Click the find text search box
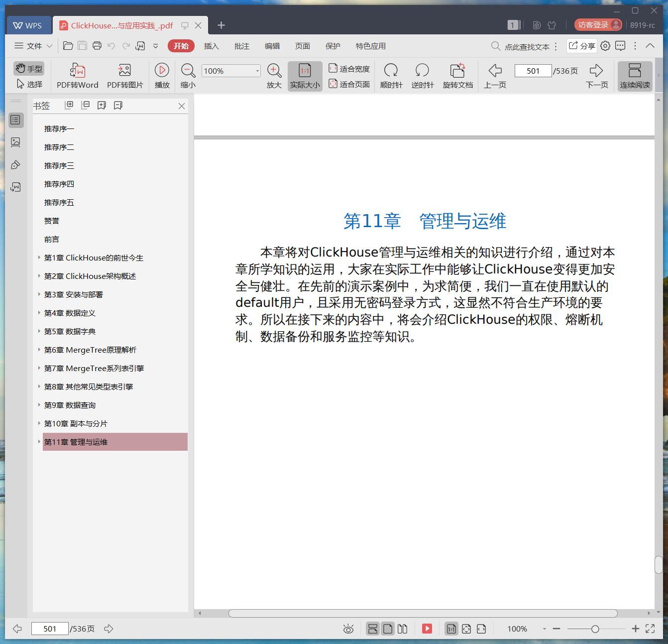 [521, 46]
